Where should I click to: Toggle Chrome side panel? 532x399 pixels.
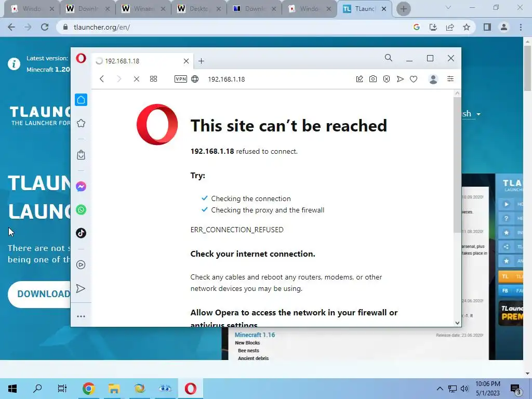(x=487, y=27)
